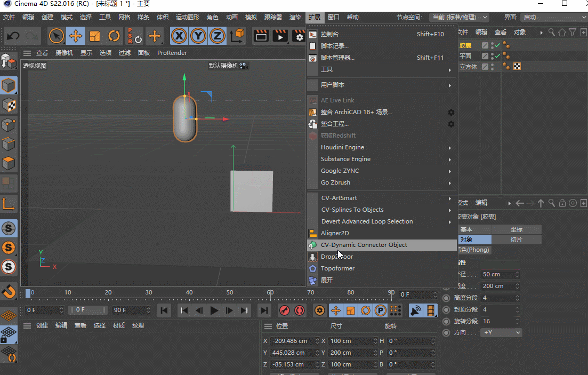This screenshot has height=375, width=588.
Task: Expand CV-ArtSmart submenu
Action: tap(382, 198)
